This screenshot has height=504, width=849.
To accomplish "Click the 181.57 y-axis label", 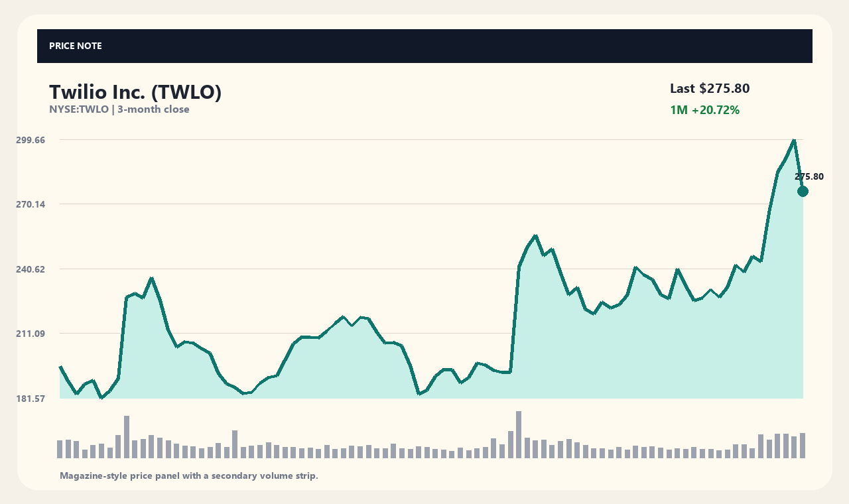I will point(30,399).
